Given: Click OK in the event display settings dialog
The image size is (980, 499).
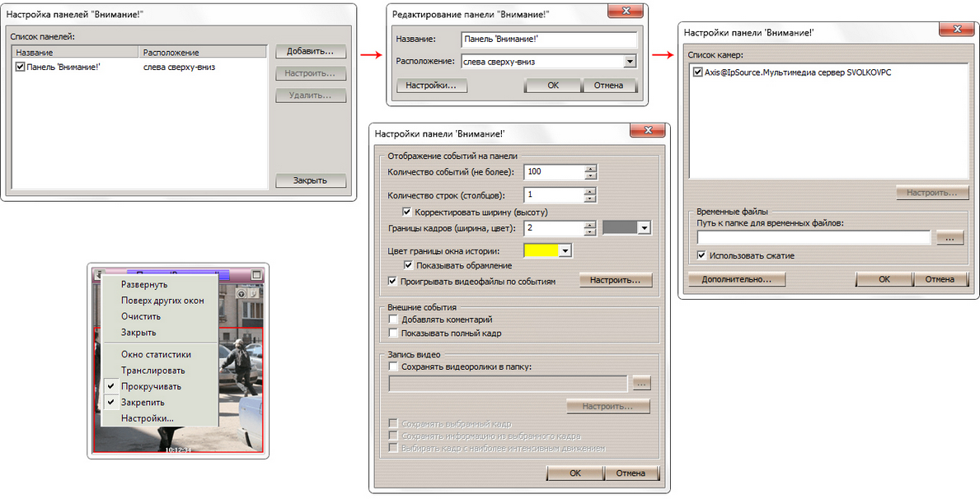Looking at the screenshot, I should (575, 473).
